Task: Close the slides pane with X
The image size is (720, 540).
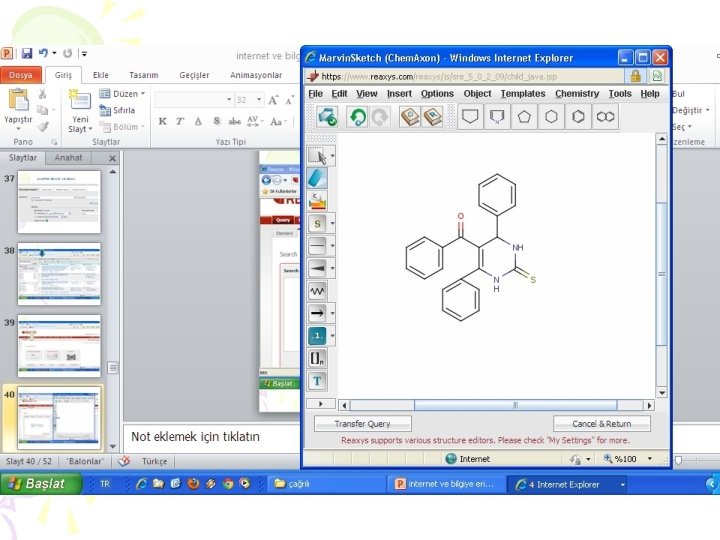Action: pos(112,158)
